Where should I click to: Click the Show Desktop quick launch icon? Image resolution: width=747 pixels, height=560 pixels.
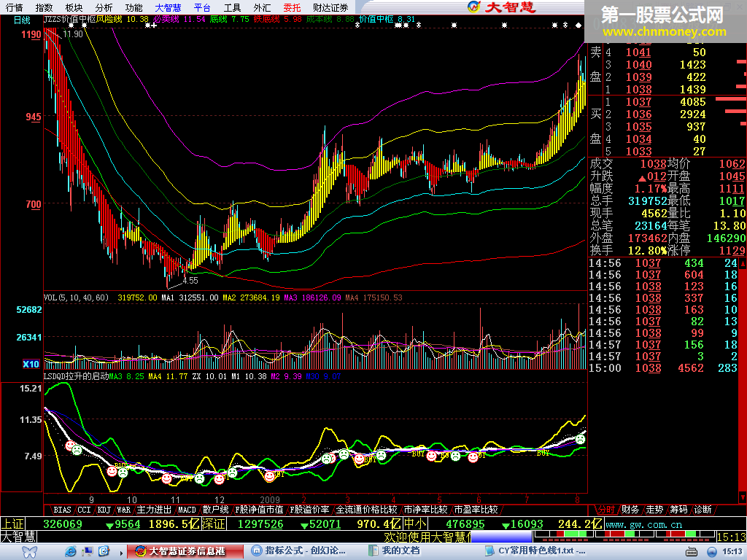88,551
